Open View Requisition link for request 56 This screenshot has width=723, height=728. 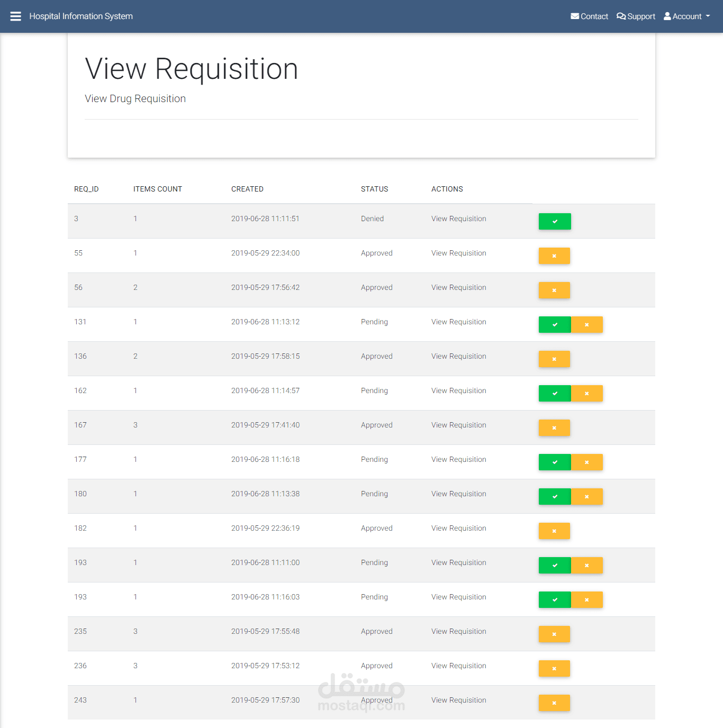(458, 287)
